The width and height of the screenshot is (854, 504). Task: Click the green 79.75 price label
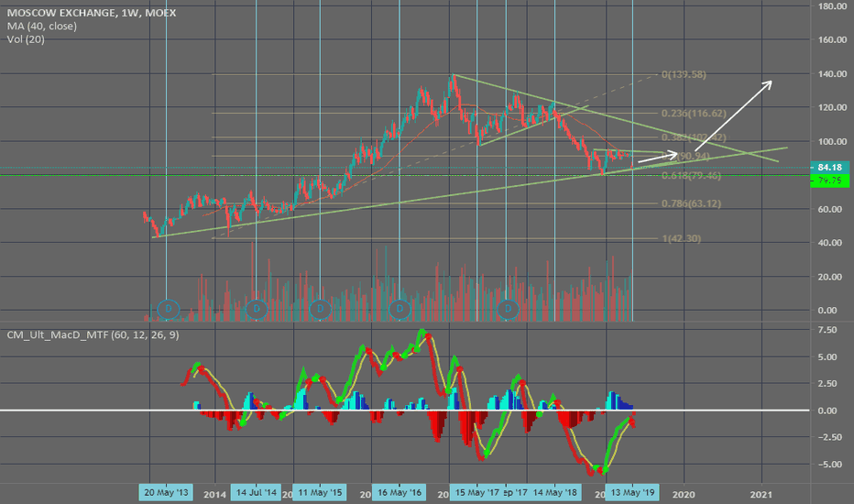829,181
